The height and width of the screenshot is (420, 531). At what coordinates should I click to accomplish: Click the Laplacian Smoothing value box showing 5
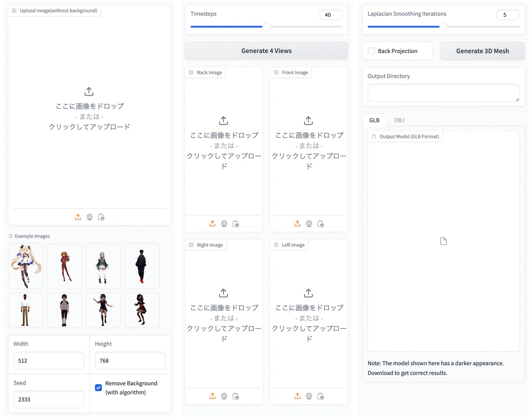click(x=508, y=15)
